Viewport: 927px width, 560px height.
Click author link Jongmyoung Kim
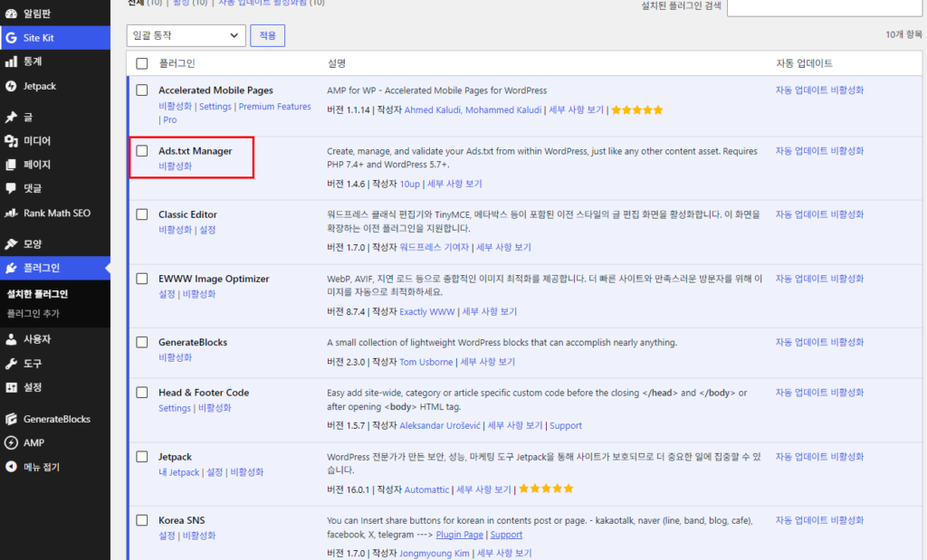(435, 554)
